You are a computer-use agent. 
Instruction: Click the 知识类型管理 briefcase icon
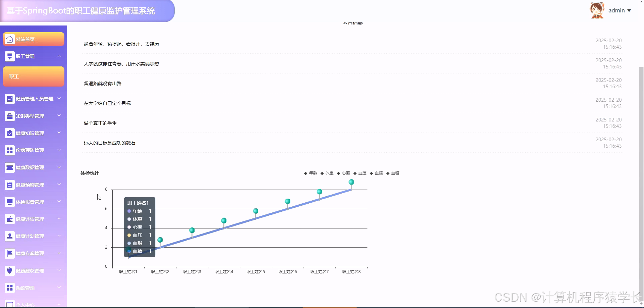pyautogui.click(x=10, y=116)
